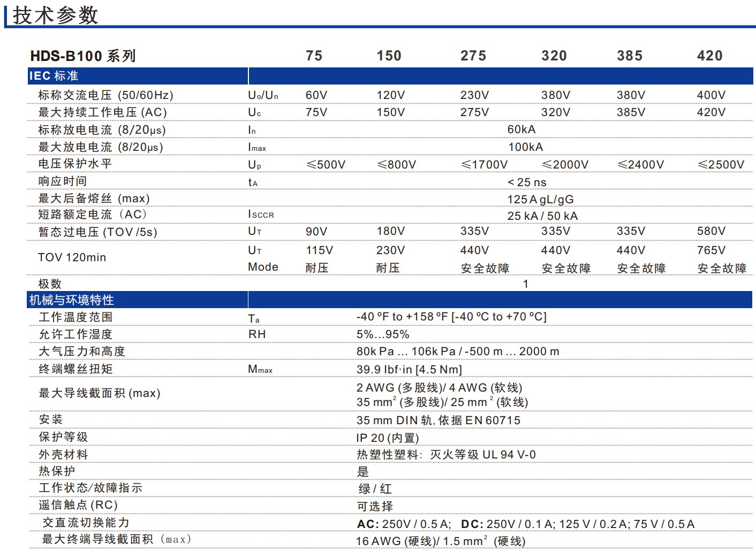Image resolution: width=756 pixels, height=551 pixels.
Task: Select the 125 A gL/gG value
Action: tap(540, 200)
